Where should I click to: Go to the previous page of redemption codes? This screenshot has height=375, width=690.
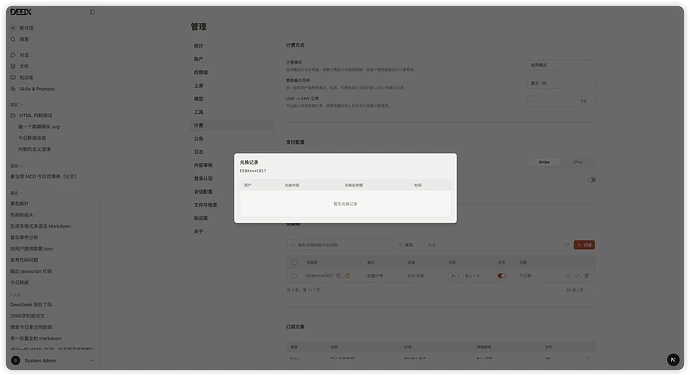(x=558, y=290)
